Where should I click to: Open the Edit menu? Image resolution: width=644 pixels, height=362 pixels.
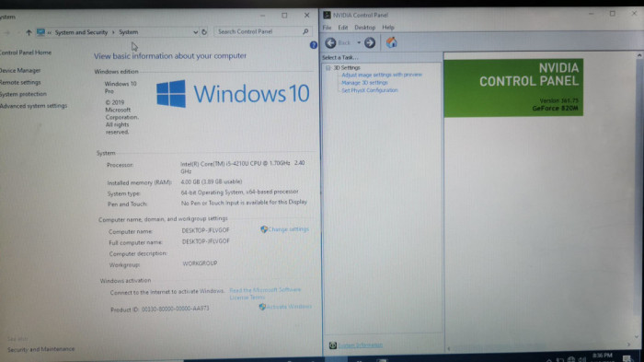click(343, 28)
